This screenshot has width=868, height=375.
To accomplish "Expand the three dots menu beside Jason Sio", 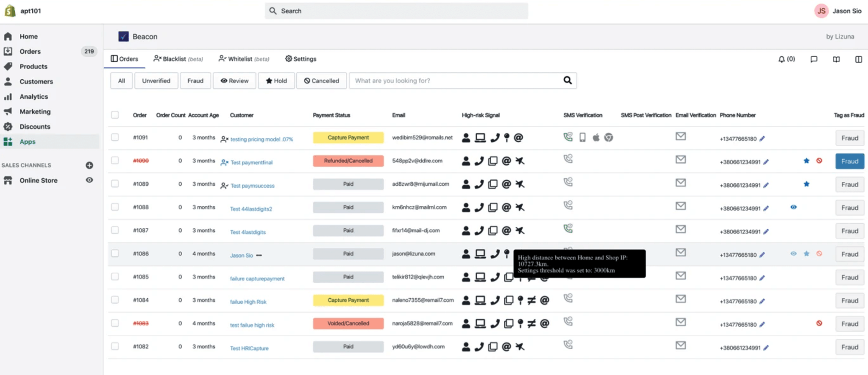I will point(259,256).
